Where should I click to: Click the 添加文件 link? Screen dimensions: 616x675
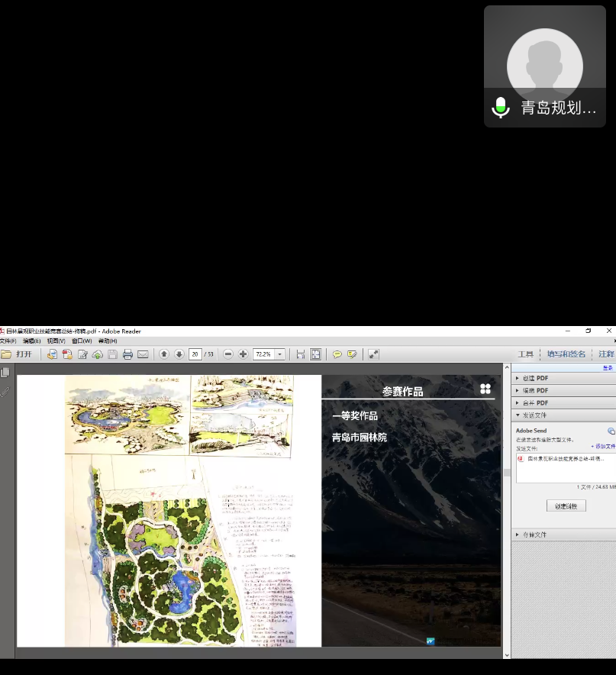tap(602, 446)
